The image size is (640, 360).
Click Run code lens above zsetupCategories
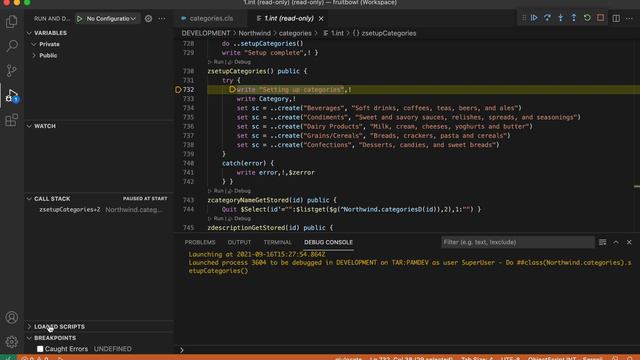[218, 62]
